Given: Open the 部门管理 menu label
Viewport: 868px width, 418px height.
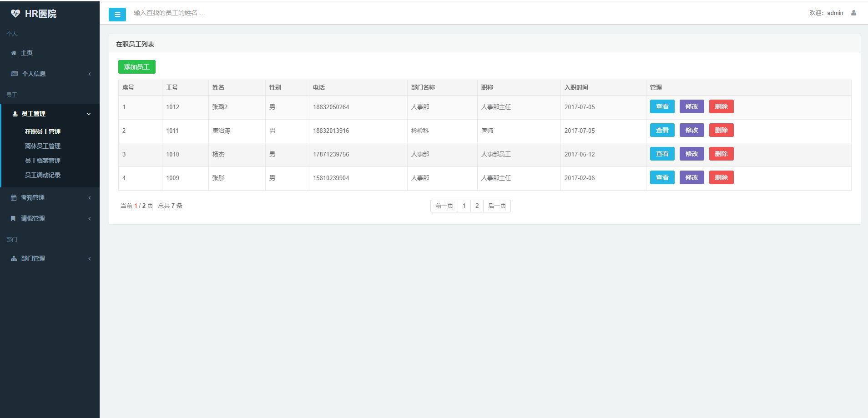Looking at the screenshot, I should 33,258.
